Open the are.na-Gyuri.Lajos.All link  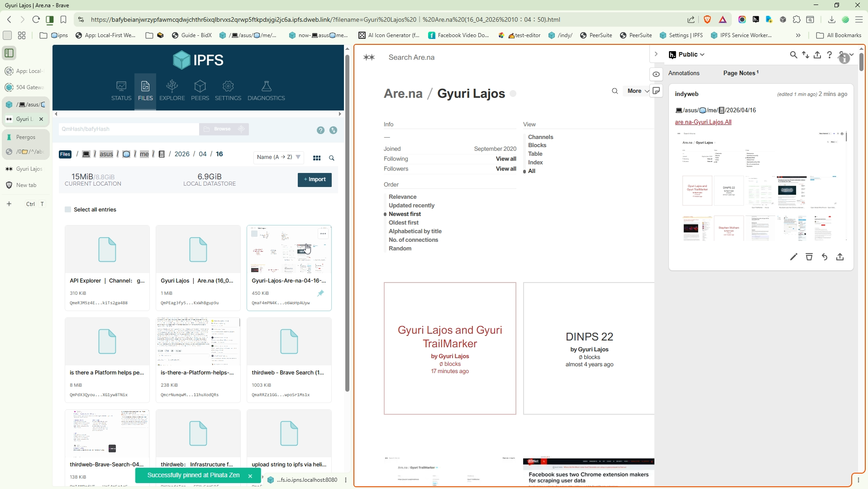[703, 122]
